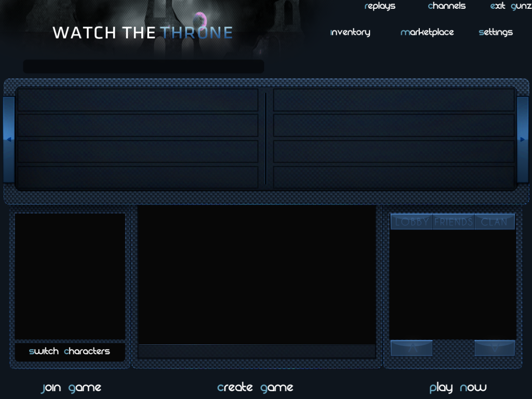
Task: Open the replays menu
Action: click(x=380, y=7)
